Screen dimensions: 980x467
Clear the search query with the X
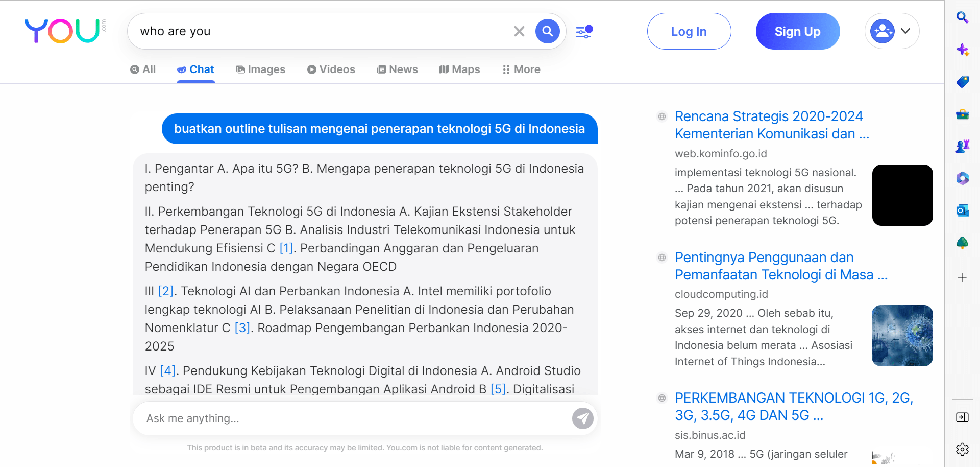pyautogui.click(x=519, y=31)
